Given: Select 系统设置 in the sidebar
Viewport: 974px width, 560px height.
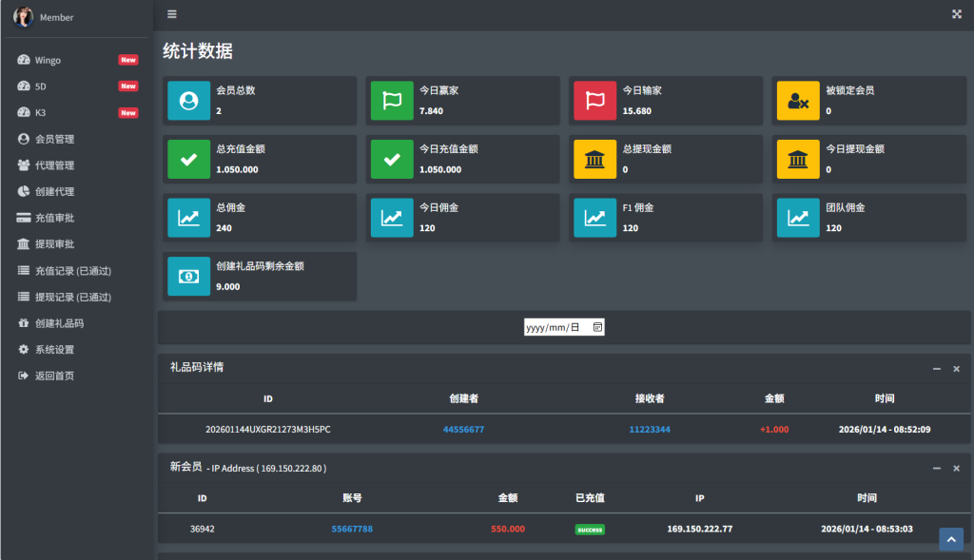Looking at the screenshot, I should (x=49, y=349).
